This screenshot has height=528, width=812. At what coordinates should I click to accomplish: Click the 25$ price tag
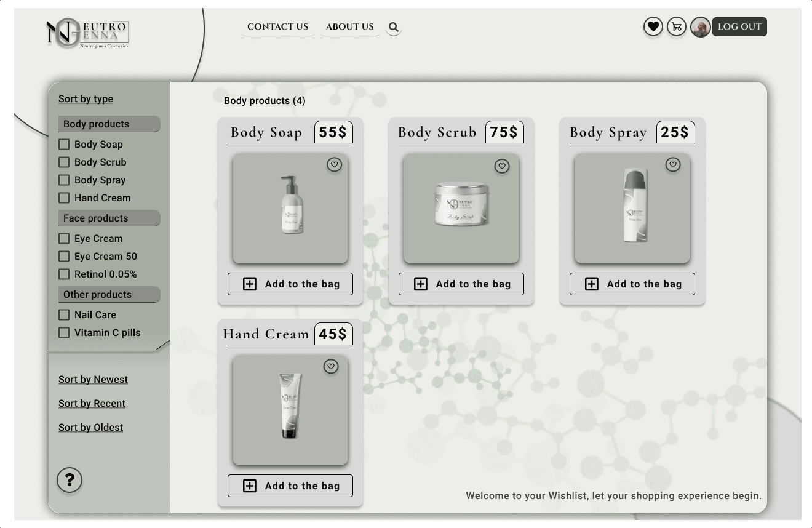tap(675, 132)
